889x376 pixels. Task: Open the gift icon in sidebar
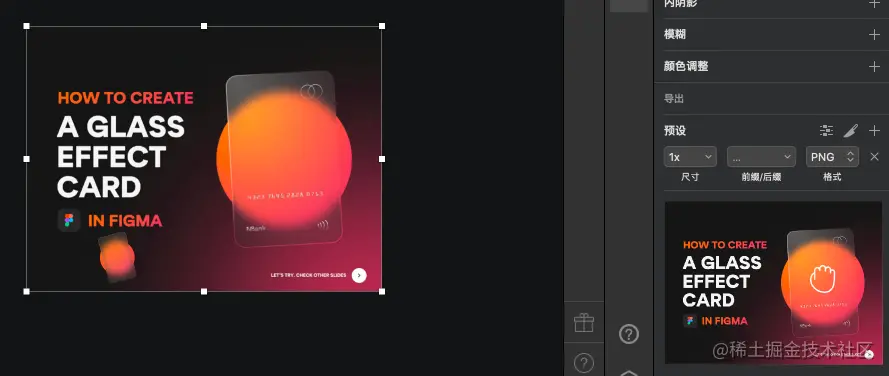click(583, 323)
